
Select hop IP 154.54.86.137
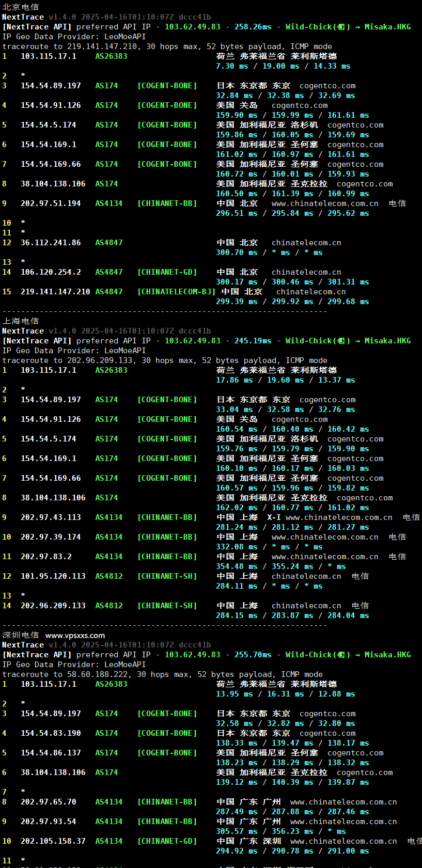(51, 753)
